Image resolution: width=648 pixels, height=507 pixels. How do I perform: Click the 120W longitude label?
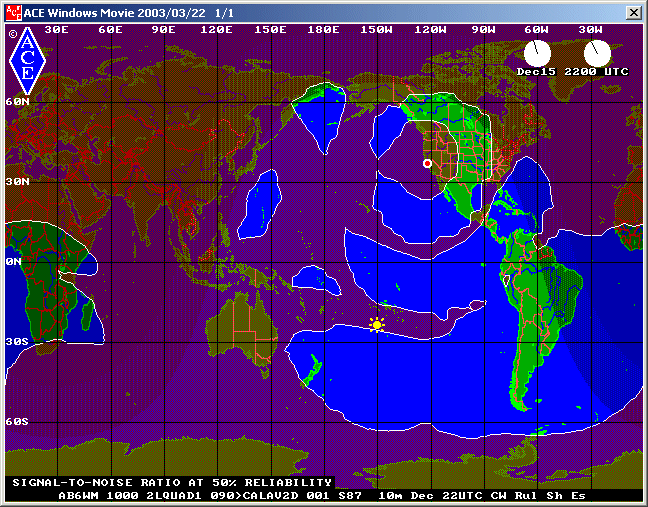point(430,30)
